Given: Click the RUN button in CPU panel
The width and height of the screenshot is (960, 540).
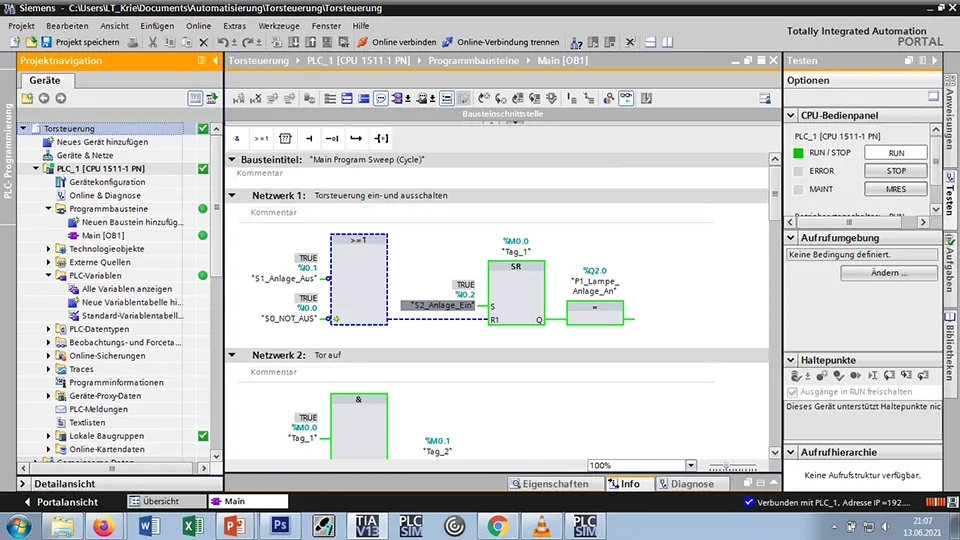Looking at the screenshot, I should tap(896, 153).
